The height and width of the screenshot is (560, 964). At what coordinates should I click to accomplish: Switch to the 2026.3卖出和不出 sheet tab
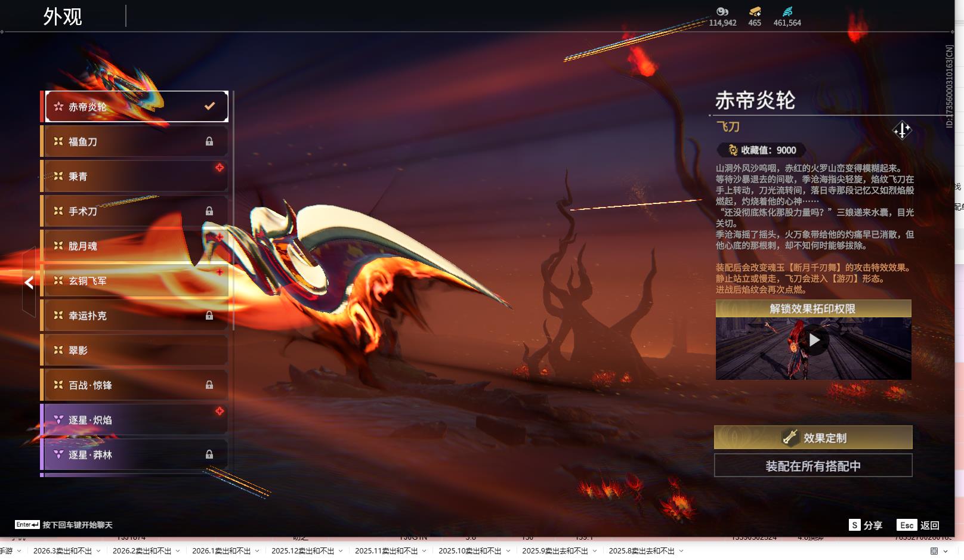point(63,551)
